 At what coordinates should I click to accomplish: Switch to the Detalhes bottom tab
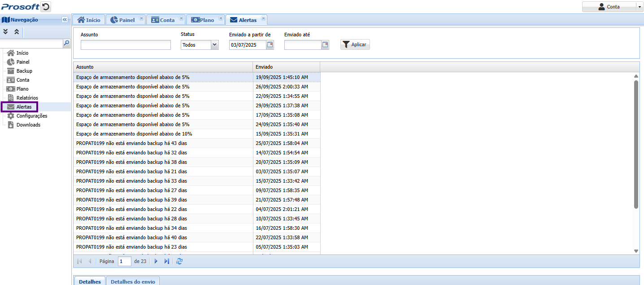[90, 281]
